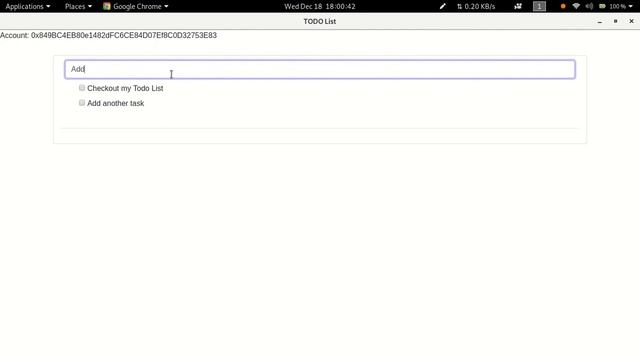Click the 'Add another task' label text

click(x=116, y=103)
